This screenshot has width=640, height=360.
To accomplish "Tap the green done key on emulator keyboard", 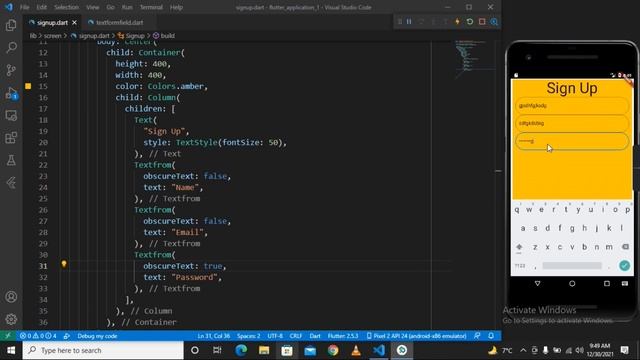I will click(624, 266).
